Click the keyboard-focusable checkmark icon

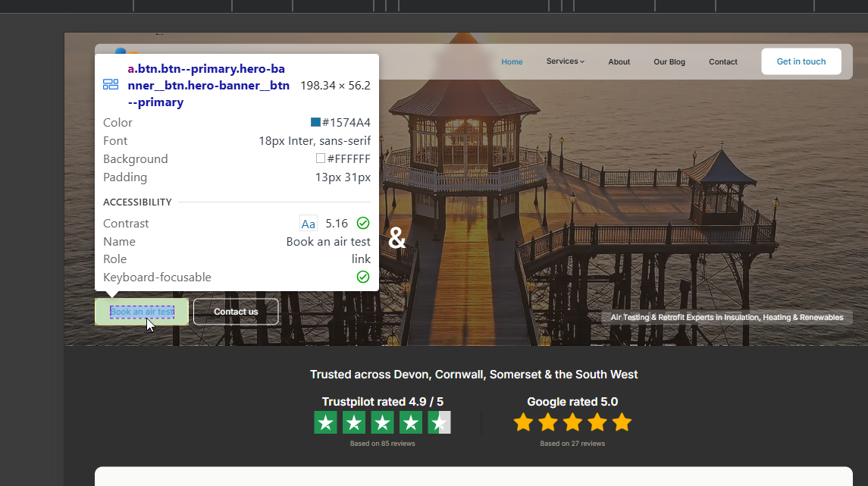coord(363,277)
